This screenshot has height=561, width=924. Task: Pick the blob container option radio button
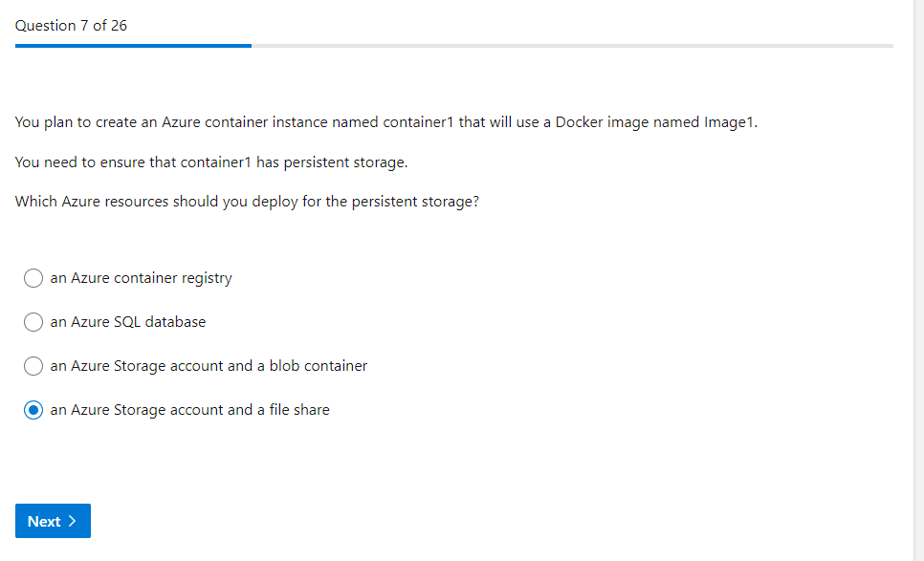33,366
